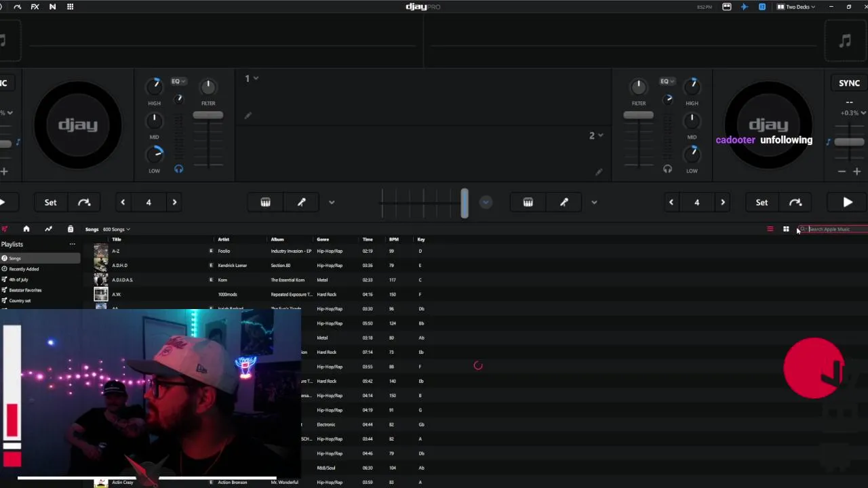Open the sampler grid icon
Screen dimensions: 868x488
coord(70,7)
